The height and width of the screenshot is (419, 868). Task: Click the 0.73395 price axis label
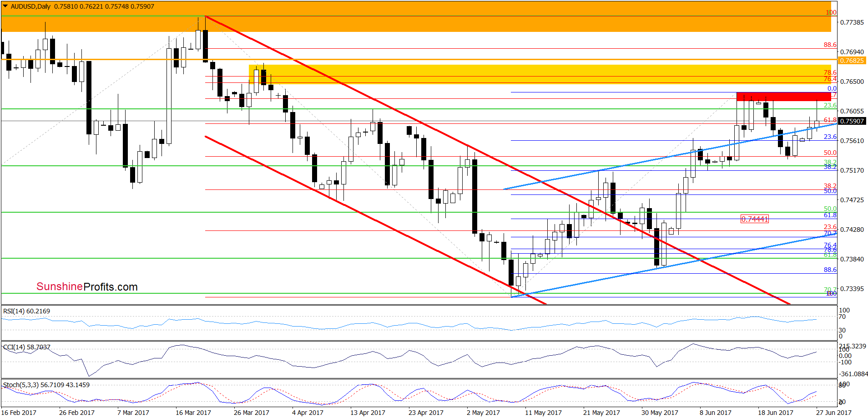(x=852, y=289)
